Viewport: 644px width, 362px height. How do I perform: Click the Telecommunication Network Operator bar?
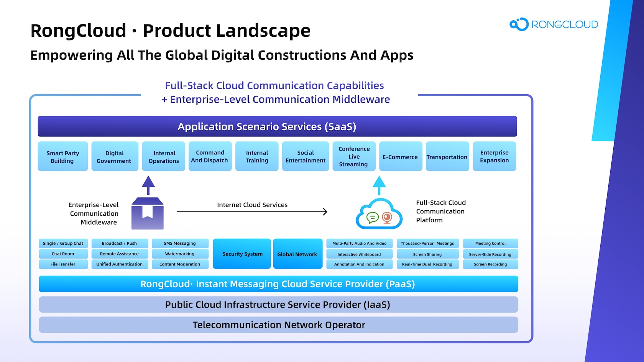click(278, 325)
